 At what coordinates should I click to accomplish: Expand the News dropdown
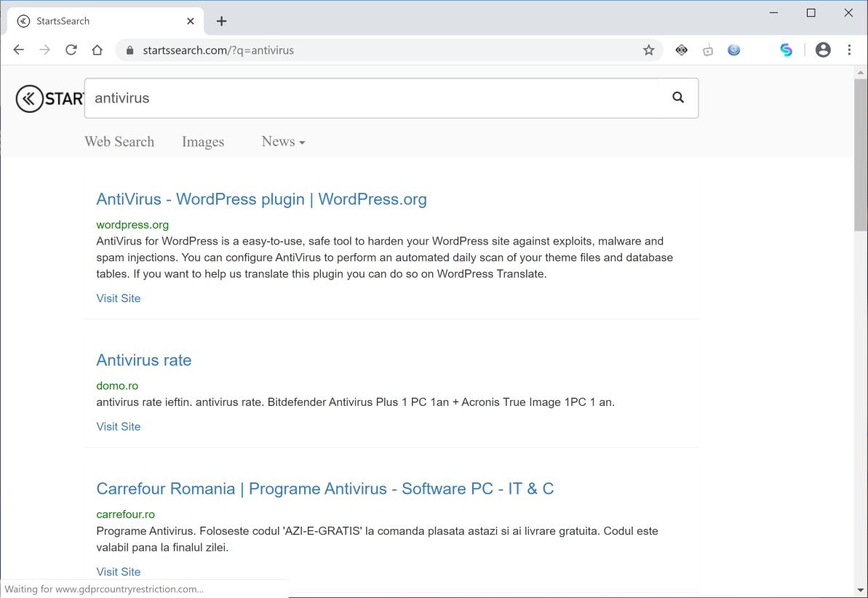pyautogui.click(x=283, y=142)
